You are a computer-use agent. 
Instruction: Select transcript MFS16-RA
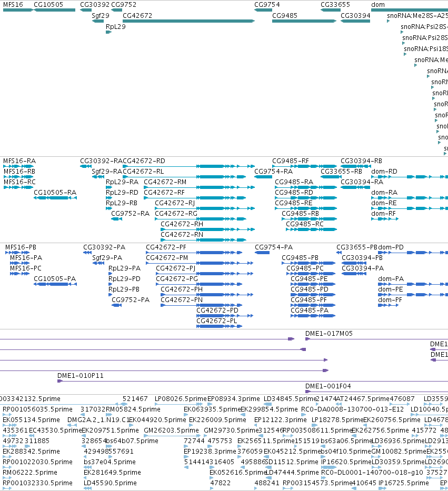pyautogui.click(x=19, y=161)
